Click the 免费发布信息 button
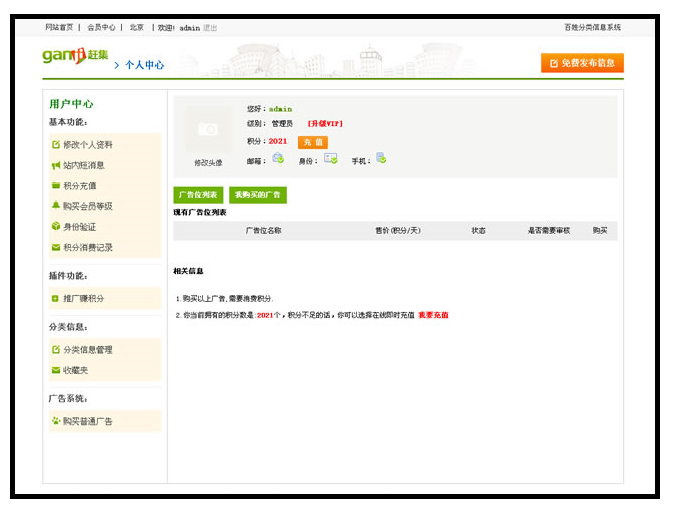The height and width of the screenshot is (511, 699). [582, 63]
